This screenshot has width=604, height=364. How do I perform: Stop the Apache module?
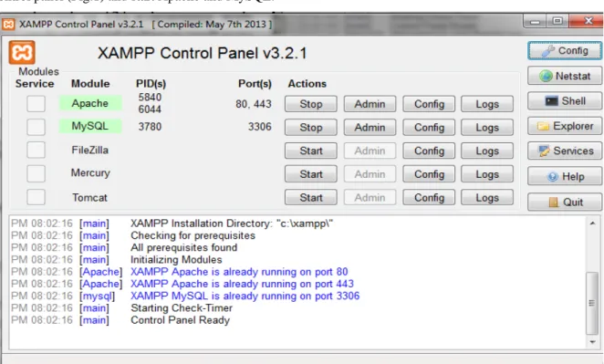[311, 104]
